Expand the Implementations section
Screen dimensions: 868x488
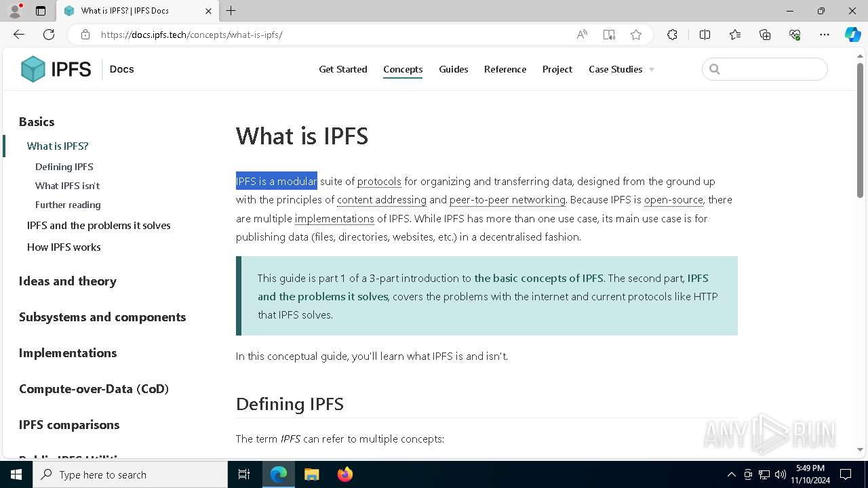click(68, 353)
